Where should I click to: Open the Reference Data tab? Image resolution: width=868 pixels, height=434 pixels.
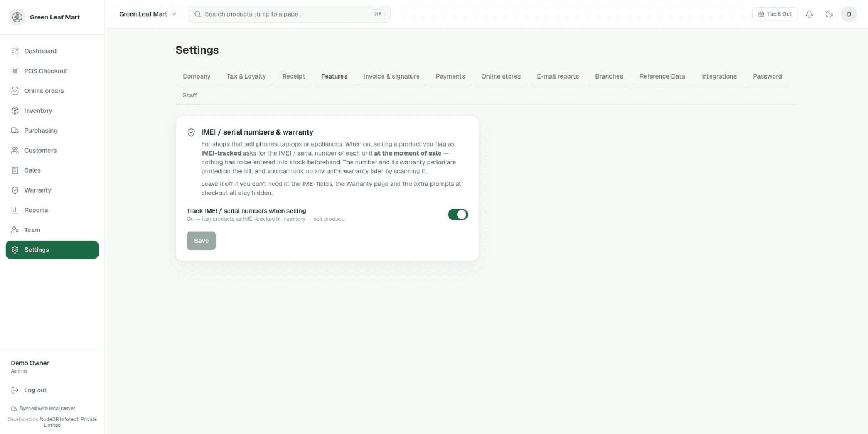point(662,76)
